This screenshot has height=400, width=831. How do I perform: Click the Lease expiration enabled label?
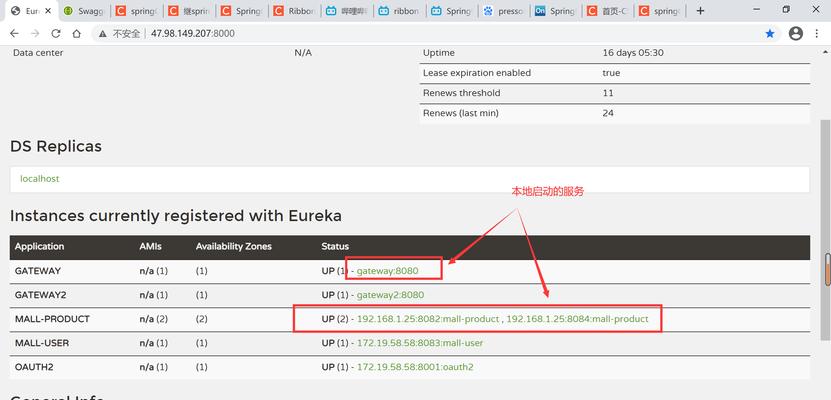[x=476, y=73]
